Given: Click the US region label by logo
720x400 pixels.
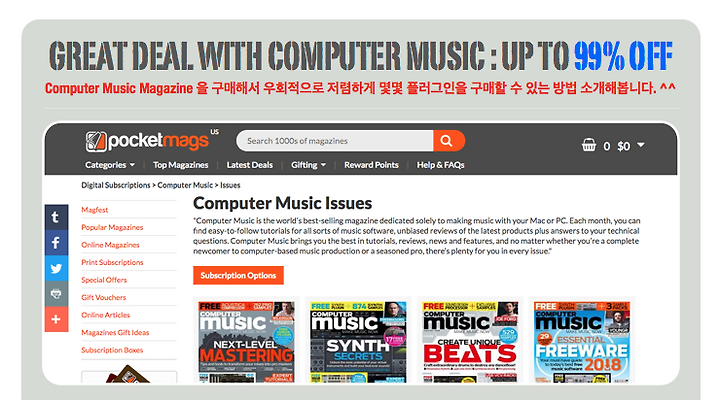Looking at the screenshot, I should (214, 132).
